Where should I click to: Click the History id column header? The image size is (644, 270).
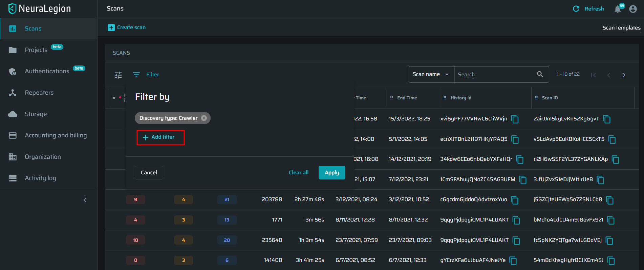click(x=461, y=98)
